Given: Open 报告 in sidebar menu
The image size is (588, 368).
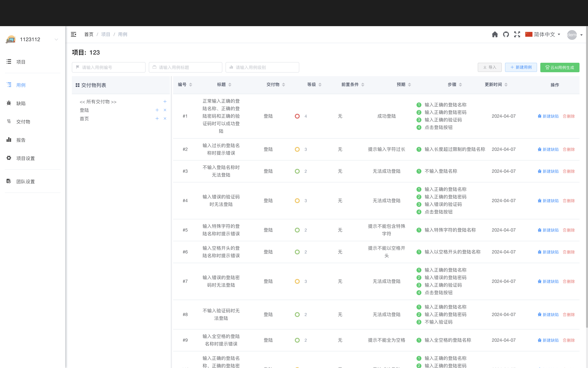Looking at the screenshot, I should pos(21,140).
